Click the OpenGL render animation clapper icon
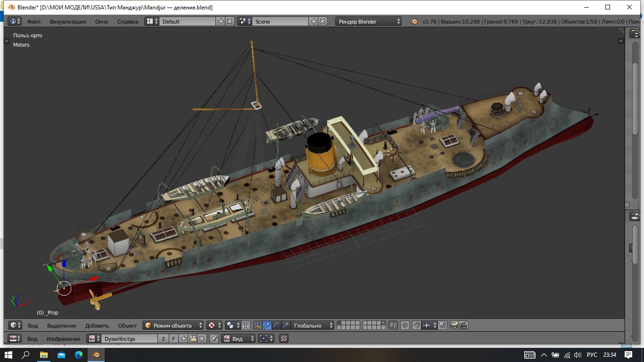This screenshot has width=644, height=362. tap(463, 325)
